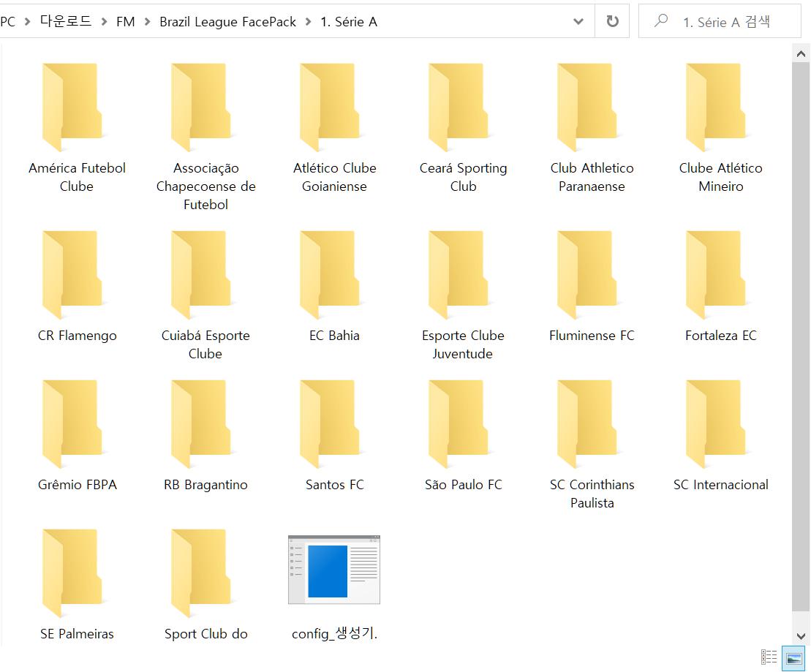This screenshot has height=672, width=811.
Task: Select the Cuiabá Esporte Clube folder icon
Action: coord(201,275)
